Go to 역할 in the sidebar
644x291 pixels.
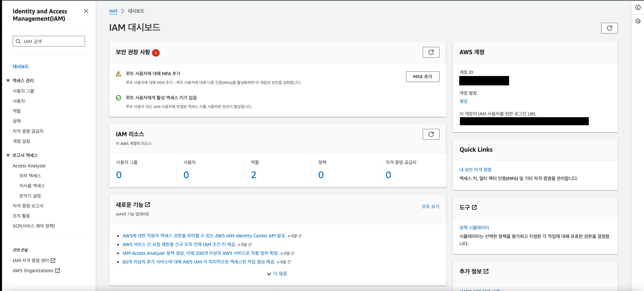(17, 111)
